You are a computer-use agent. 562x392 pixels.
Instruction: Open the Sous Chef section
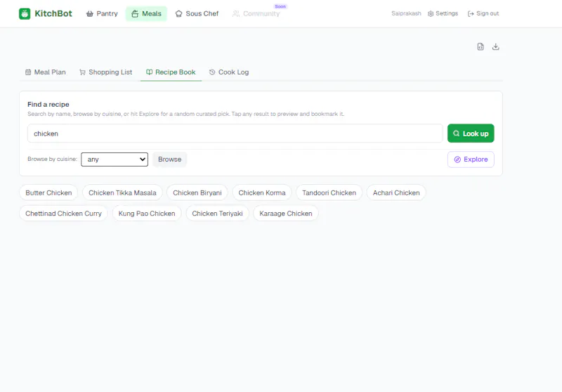coord(197,13)
